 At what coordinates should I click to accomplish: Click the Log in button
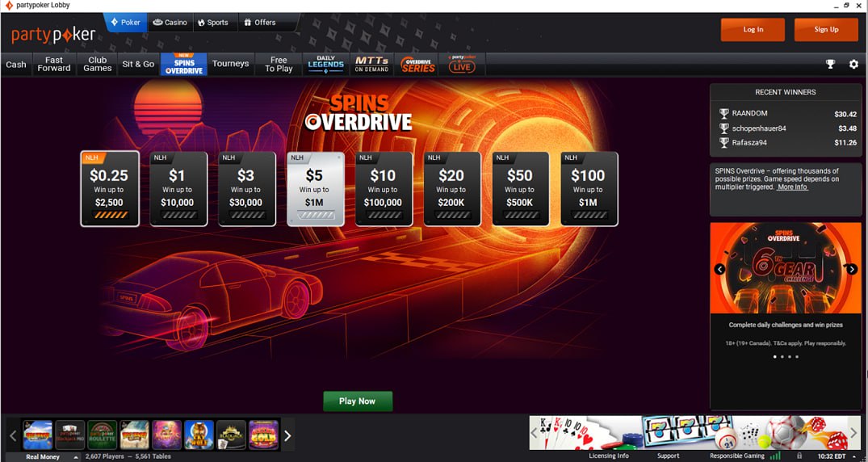753,30
